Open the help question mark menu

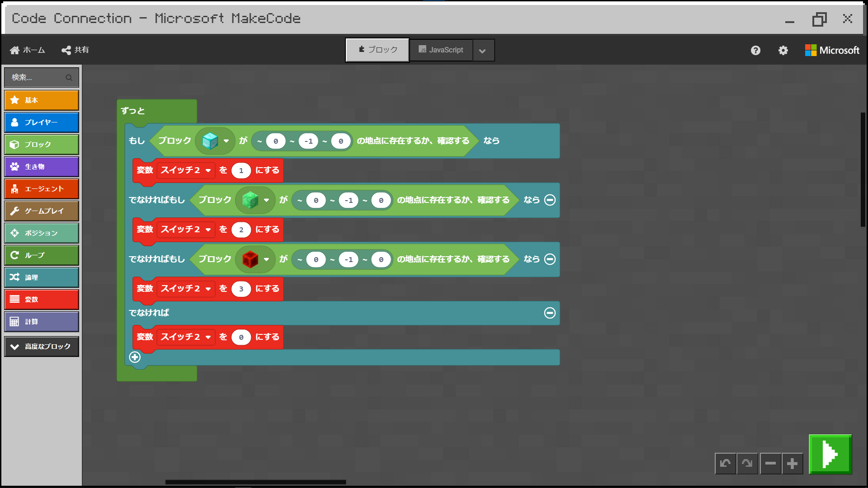[x=755, y=50]
